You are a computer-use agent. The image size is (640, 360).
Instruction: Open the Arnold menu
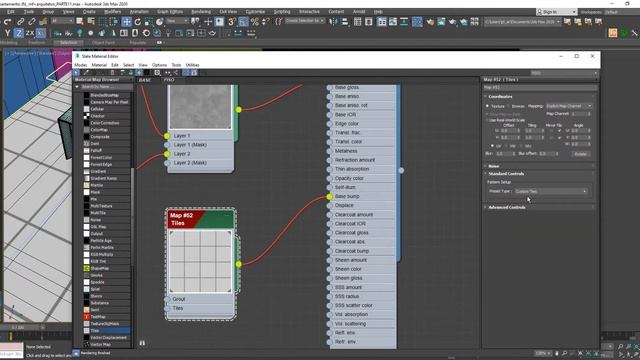359,12
